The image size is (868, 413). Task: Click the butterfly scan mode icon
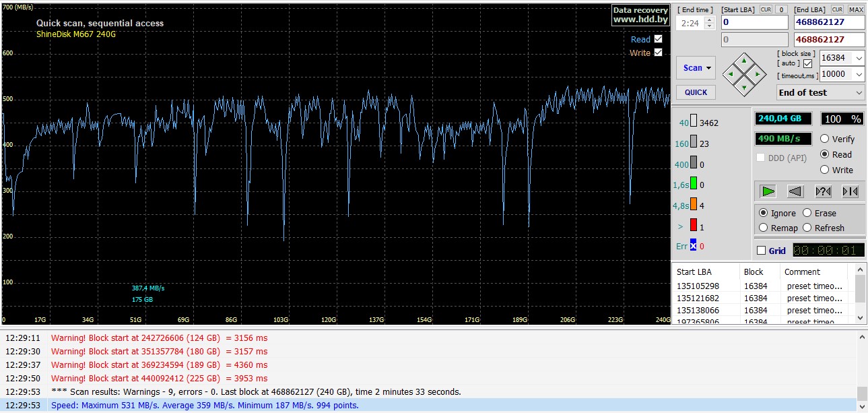pos(850,191)
